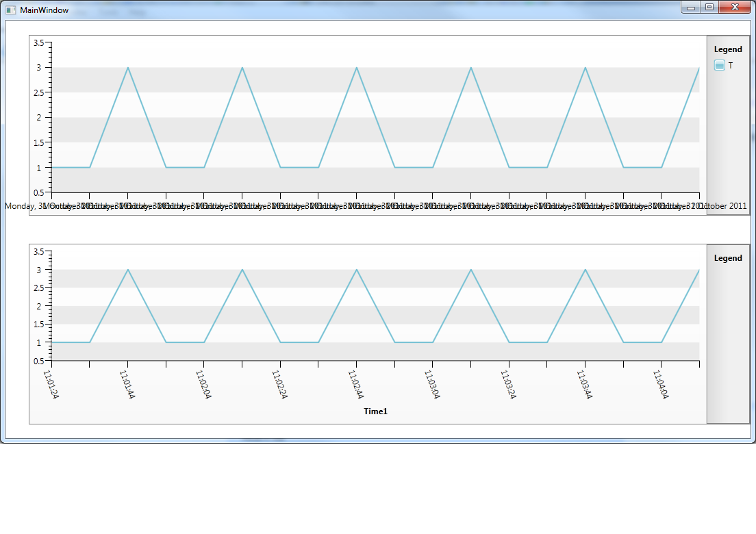Viewport: 756px width, 534px height.
Task: Click the Legend heading of the bottom chart
Action: [x=728, y=258]
